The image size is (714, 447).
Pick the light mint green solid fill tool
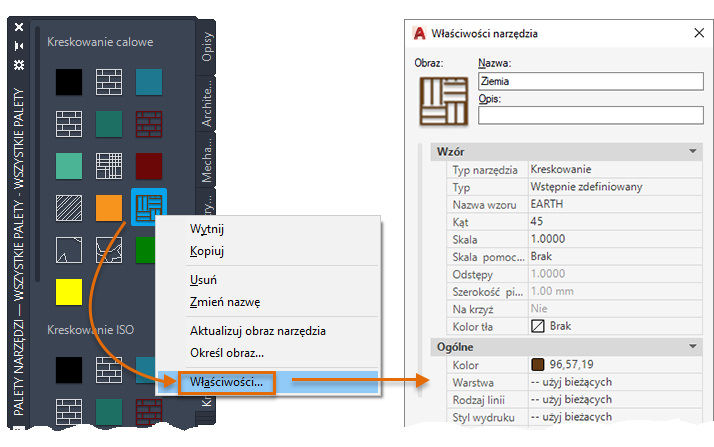[x=69, y=166]
